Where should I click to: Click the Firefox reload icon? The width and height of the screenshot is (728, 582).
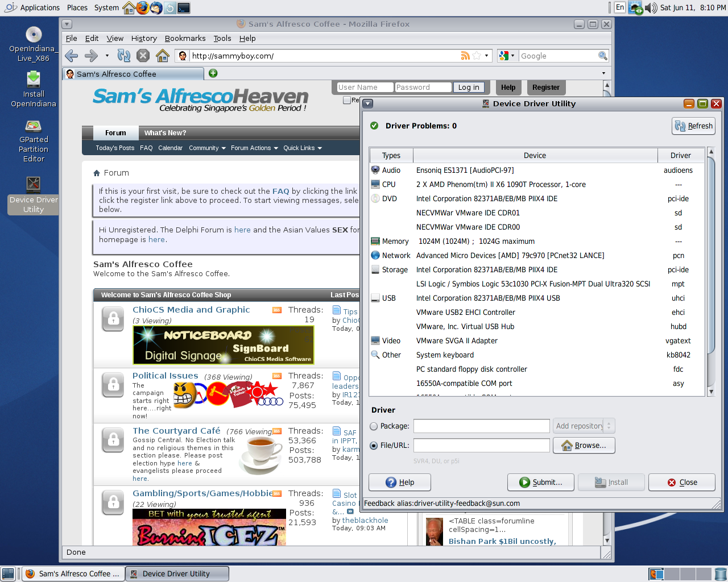(124, 56)
